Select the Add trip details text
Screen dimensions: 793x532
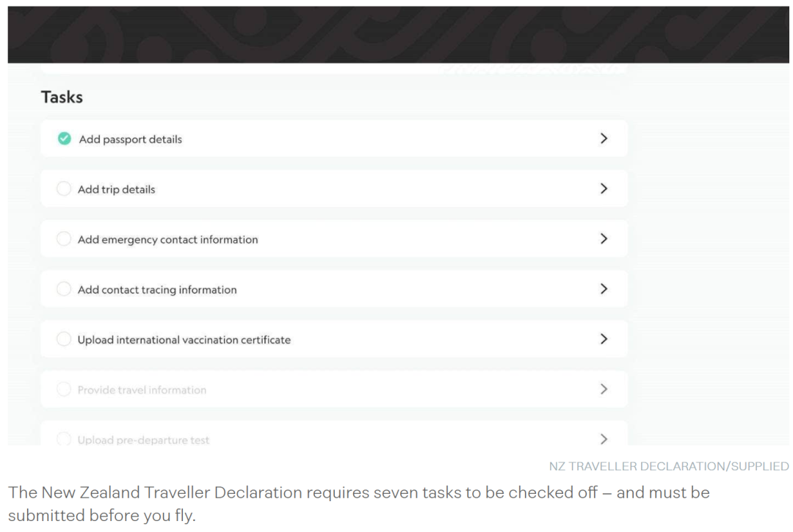coord(116,189)
